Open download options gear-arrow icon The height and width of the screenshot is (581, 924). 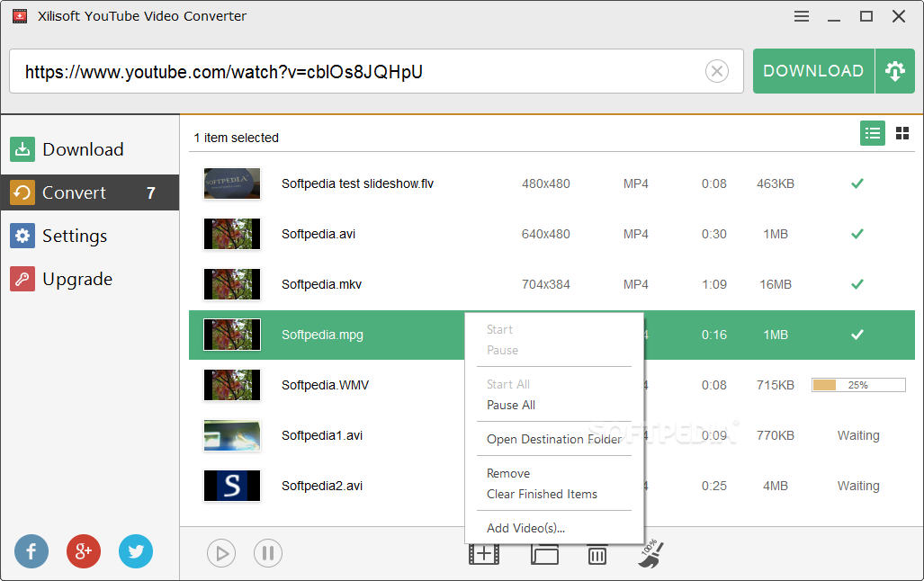click(894, 71)
